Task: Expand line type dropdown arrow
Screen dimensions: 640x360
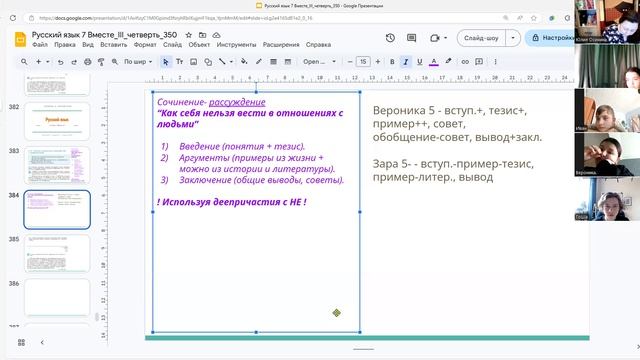Action: point(231,62)
